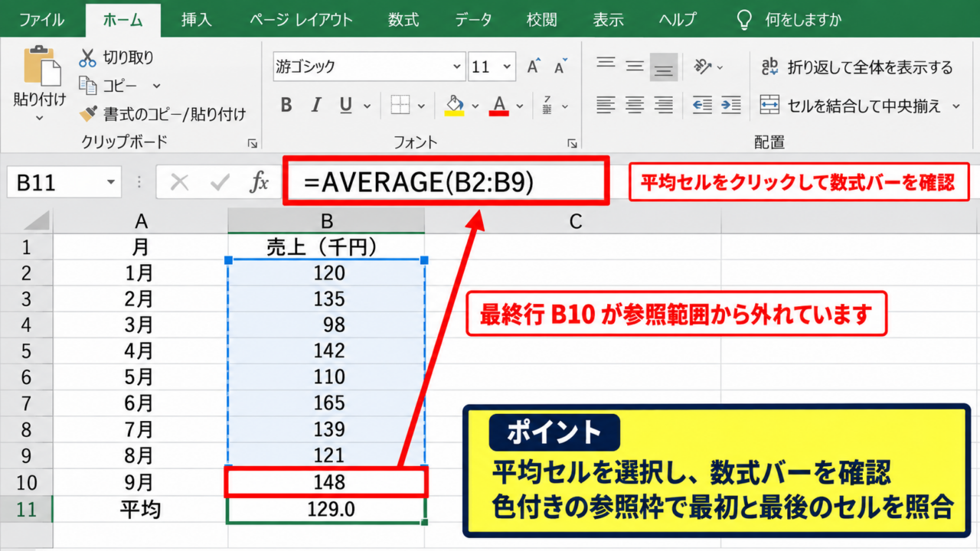
Task: Toggle horizontal center alignment
Action: 635,105
